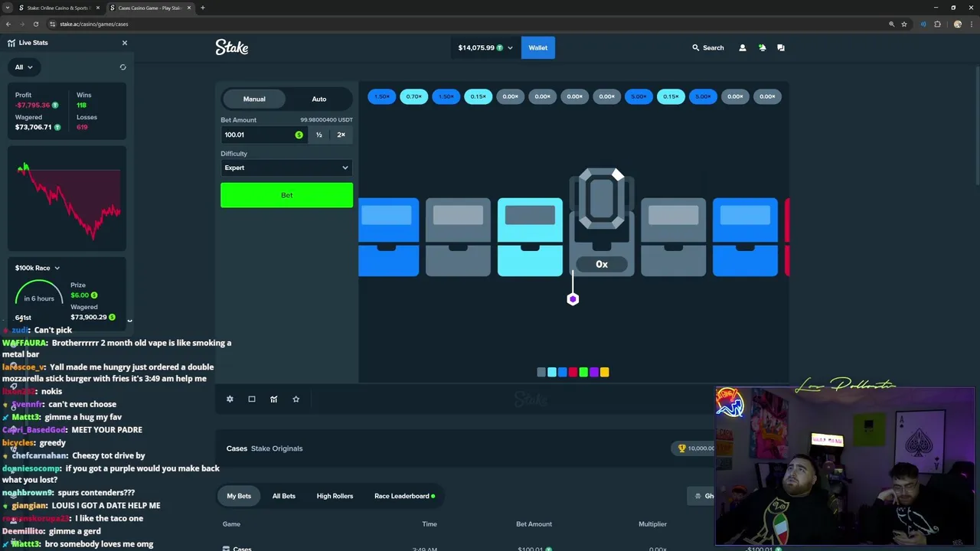980x551 pixels.
Task: Open the High Rollers tab
Action: click(x=335, y=496)
